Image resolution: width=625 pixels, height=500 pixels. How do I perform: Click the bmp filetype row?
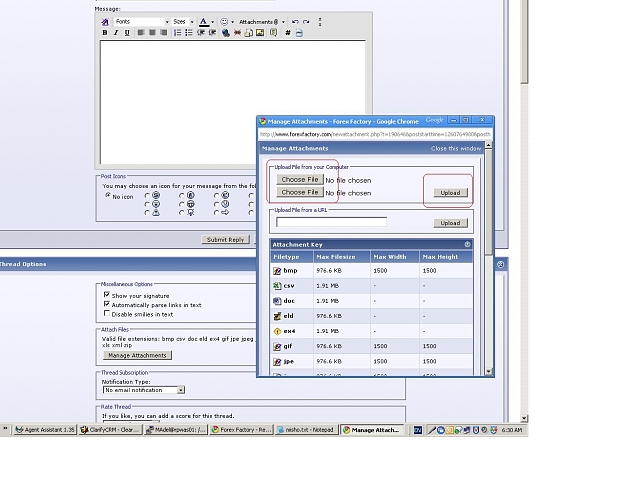[371, 271]
